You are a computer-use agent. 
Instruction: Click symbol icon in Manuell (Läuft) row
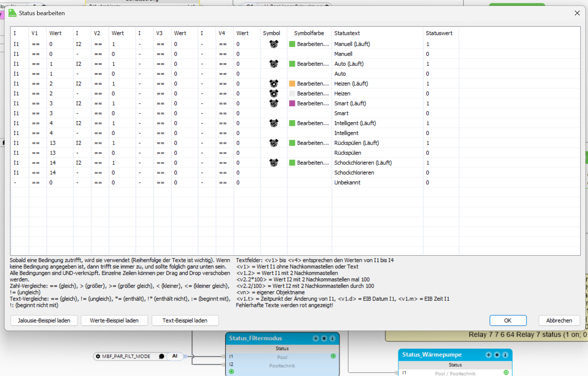point(274,44)
